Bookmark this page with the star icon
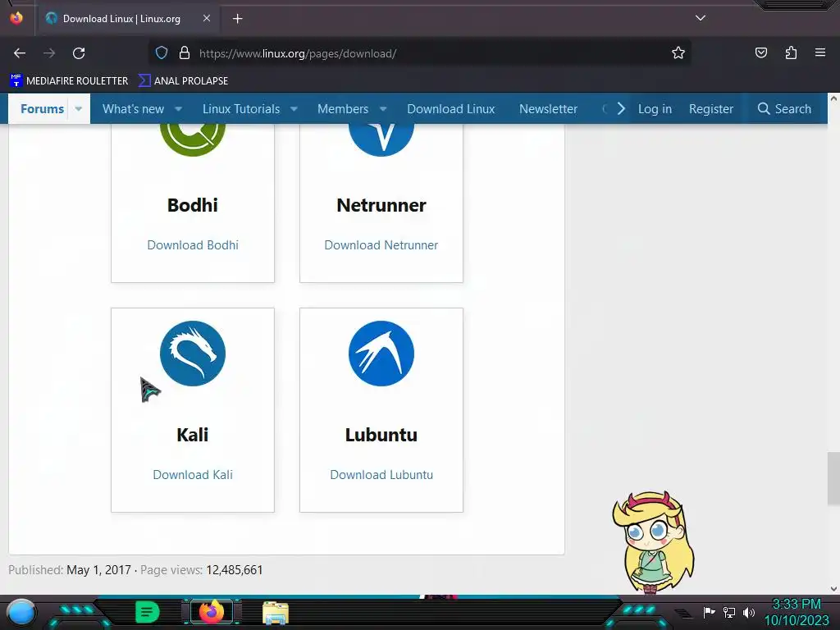Screen dimensions: 840x630 [x=678, y=53]
